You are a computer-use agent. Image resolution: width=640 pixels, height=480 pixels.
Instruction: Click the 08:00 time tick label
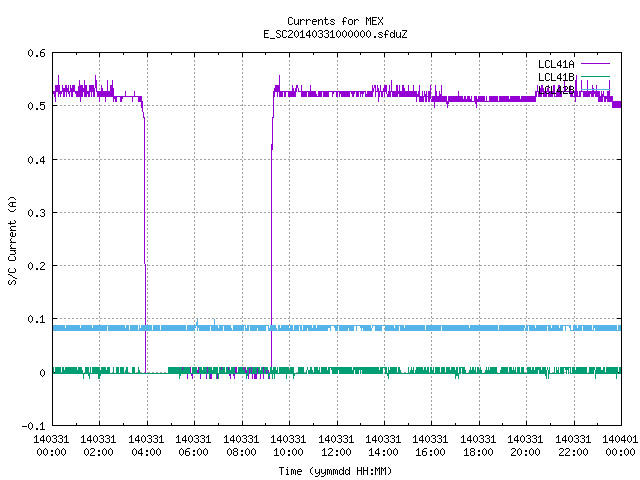[241, 452]
